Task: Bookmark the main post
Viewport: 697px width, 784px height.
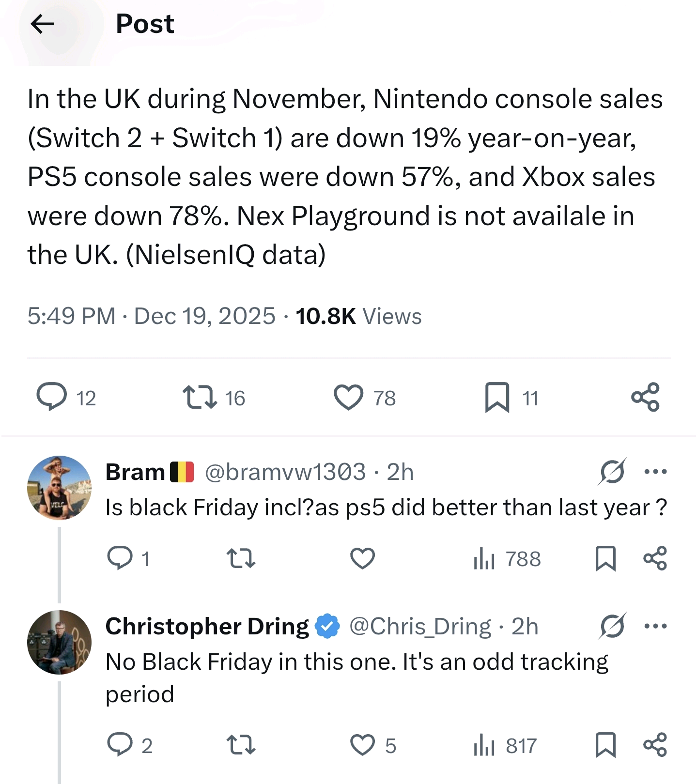Action: coord(497,397)
